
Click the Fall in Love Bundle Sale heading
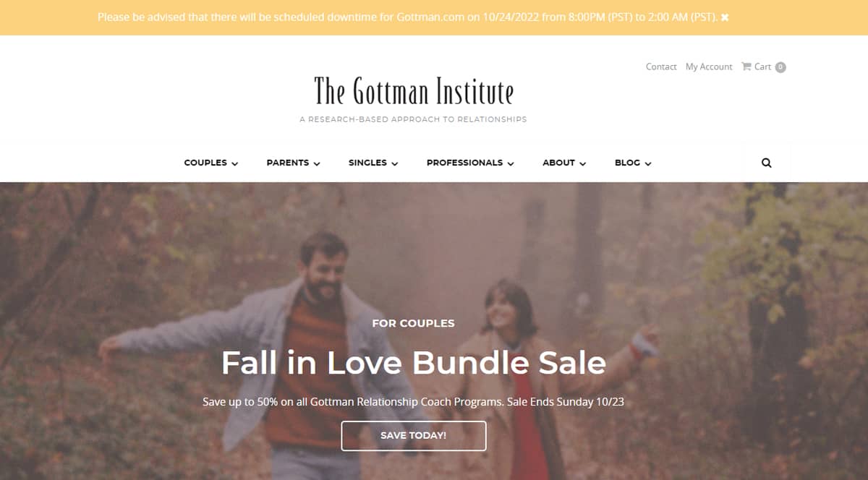pos(414,362)
